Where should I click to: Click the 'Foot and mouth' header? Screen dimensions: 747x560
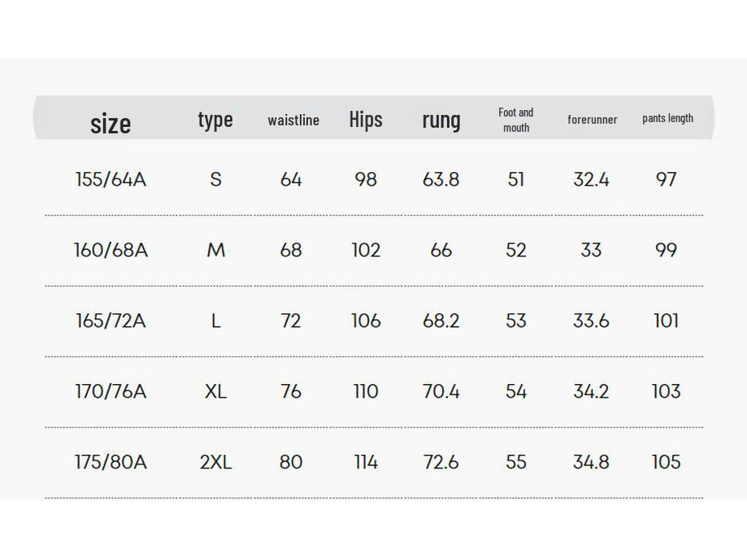[x=516, y=120]
